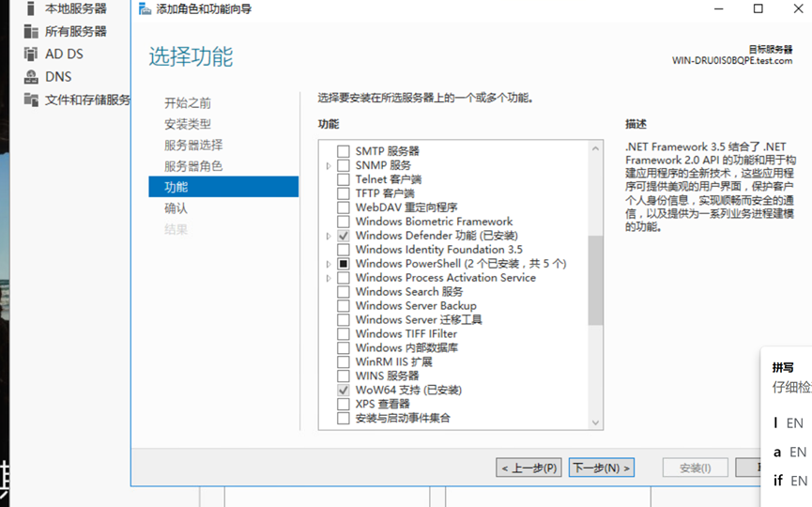Select the "I EN" spelling suggestion
This screenshot has height=507, width=812.
[789, 423]
